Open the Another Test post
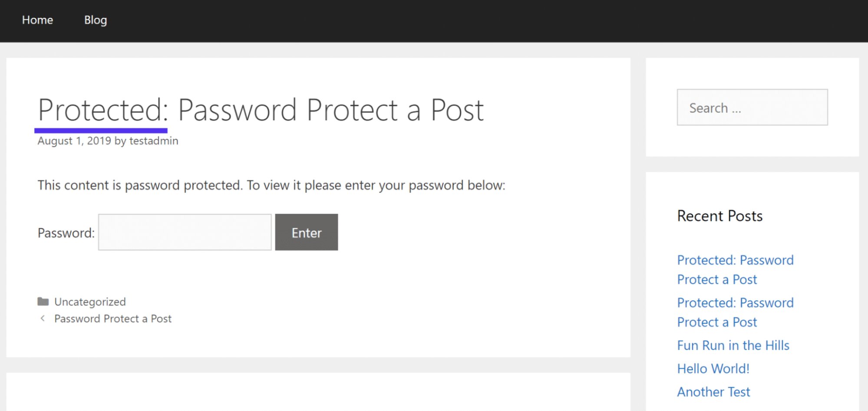Screen dimensions: 868x411 713,392
